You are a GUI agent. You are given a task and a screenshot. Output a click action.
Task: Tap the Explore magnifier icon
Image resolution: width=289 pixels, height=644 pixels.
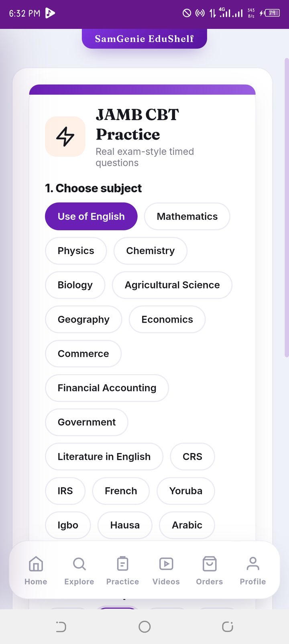pyautogui.click(x=79, y=564)
